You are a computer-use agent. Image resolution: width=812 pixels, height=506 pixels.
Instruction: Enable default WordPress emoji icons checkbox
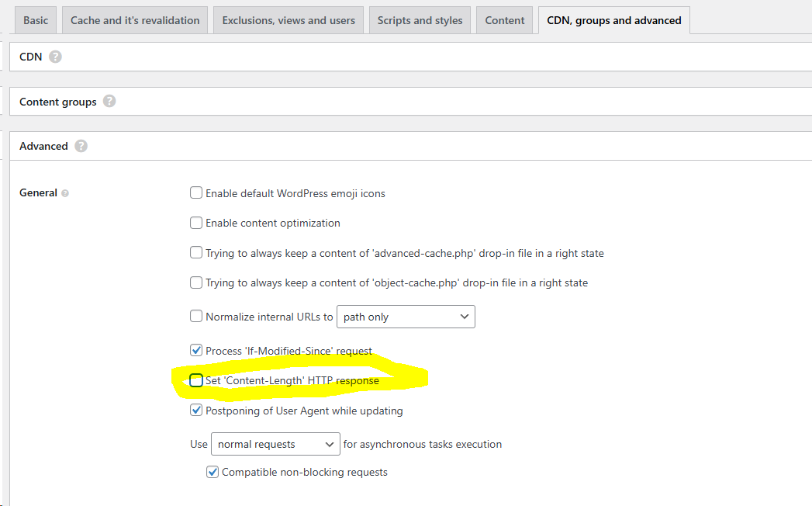[196, 193]
